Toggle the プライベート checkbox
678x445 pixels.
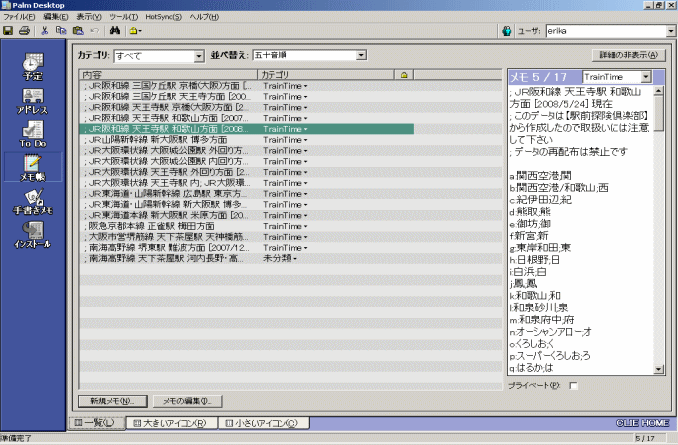(573, 385)
